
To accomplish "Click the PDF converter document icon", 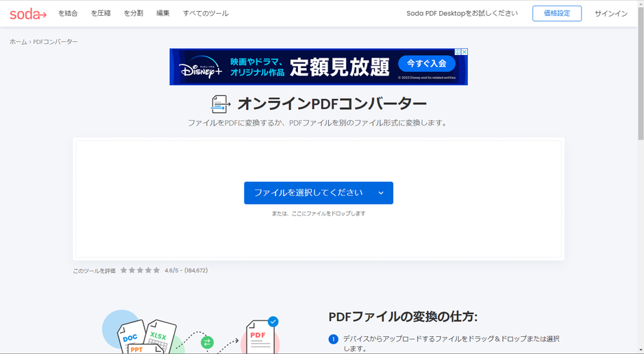I will 221,104.
